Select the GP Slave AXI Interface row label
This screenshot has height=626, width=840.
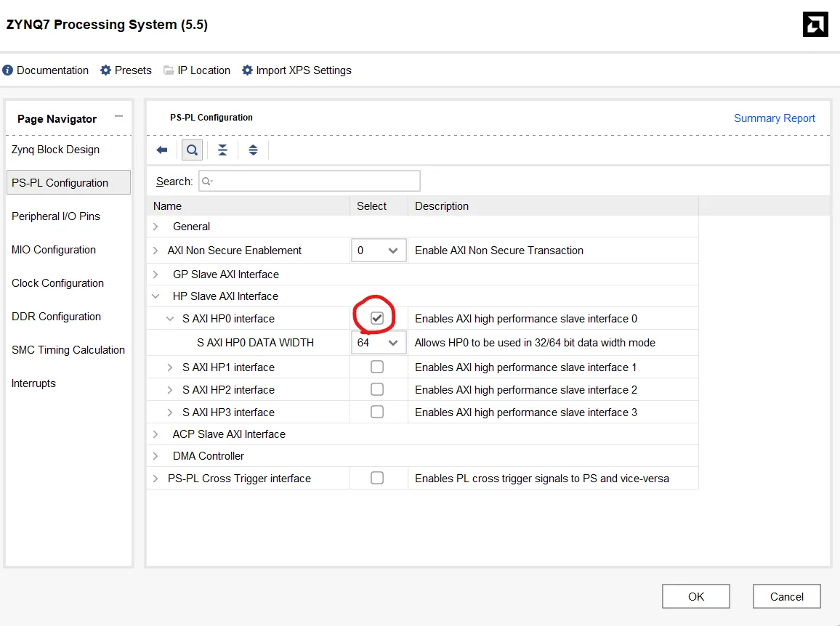[x=225, y=275]
